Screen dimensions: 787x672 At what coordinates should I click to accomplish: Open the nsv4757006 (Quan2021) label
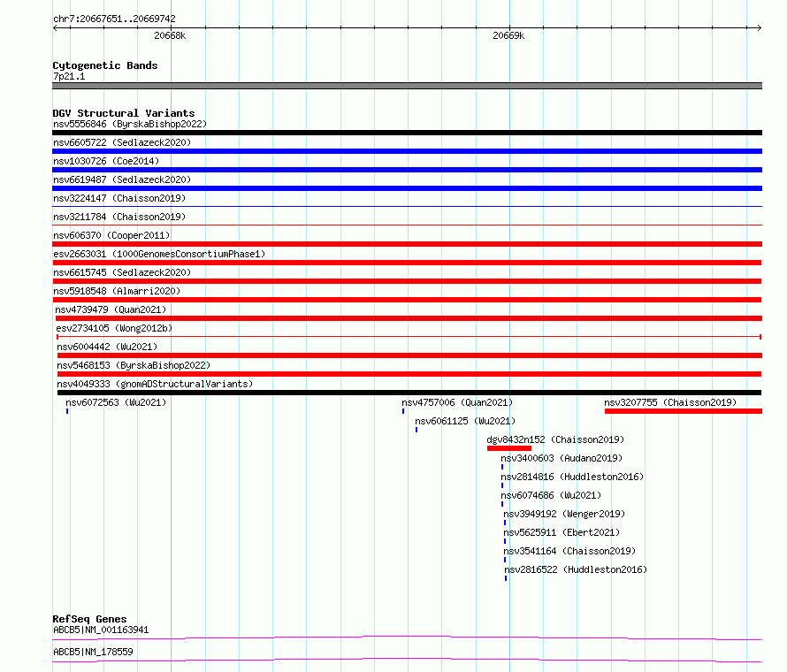point(457,402)
